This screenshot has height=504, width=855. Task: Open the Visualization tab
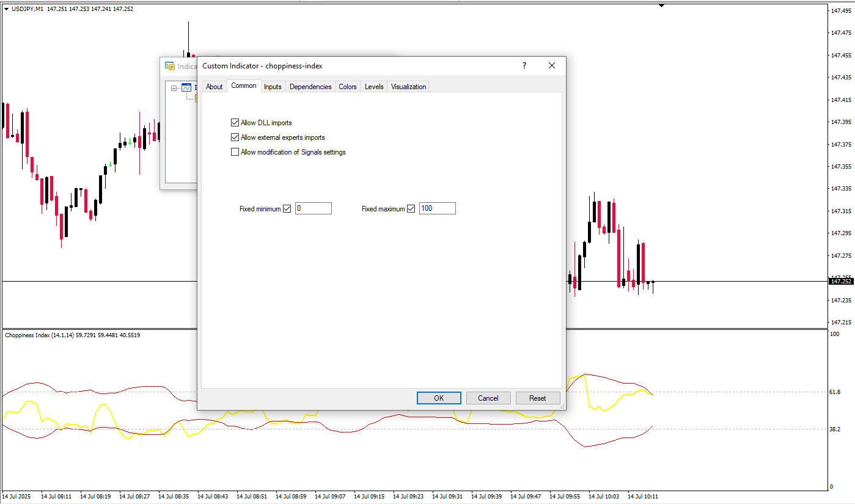point(408,87)
